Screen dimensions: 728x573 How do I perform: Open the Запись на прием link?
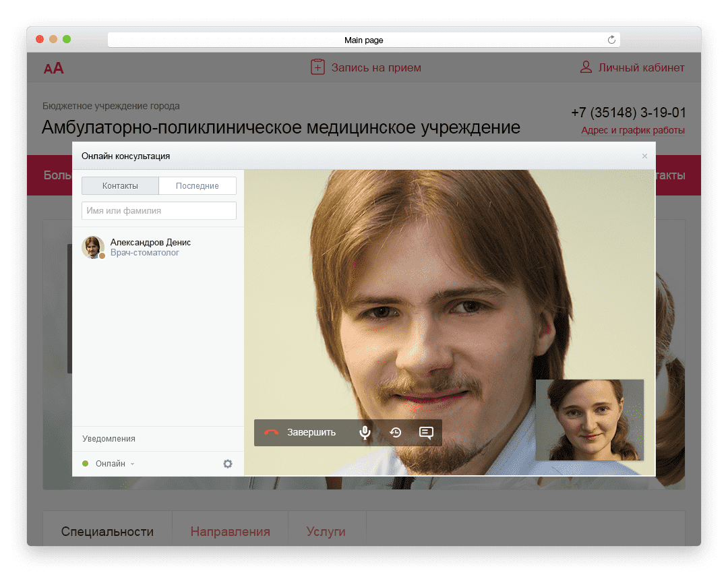(x=376, y=67)
